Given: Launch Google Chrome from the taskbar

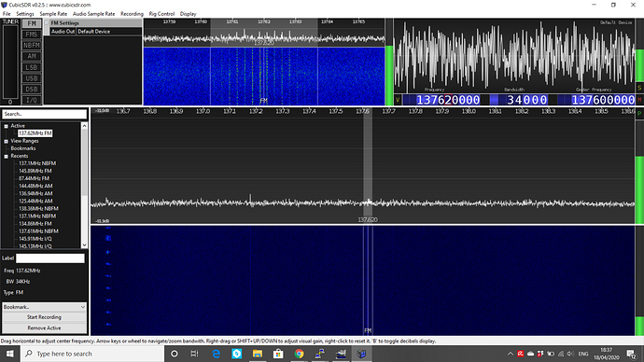Looking at the screenshot, I should pos(299,354).
